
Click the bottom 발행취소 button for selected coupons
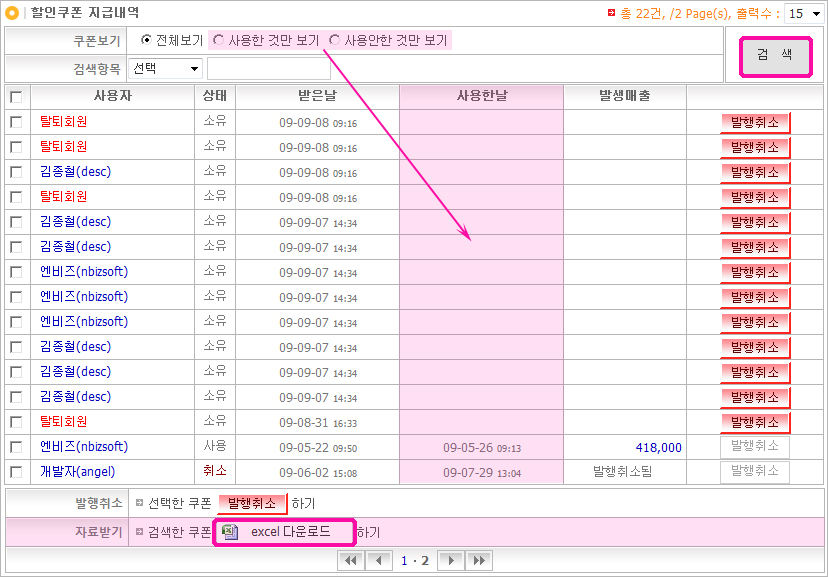[252, 504]
